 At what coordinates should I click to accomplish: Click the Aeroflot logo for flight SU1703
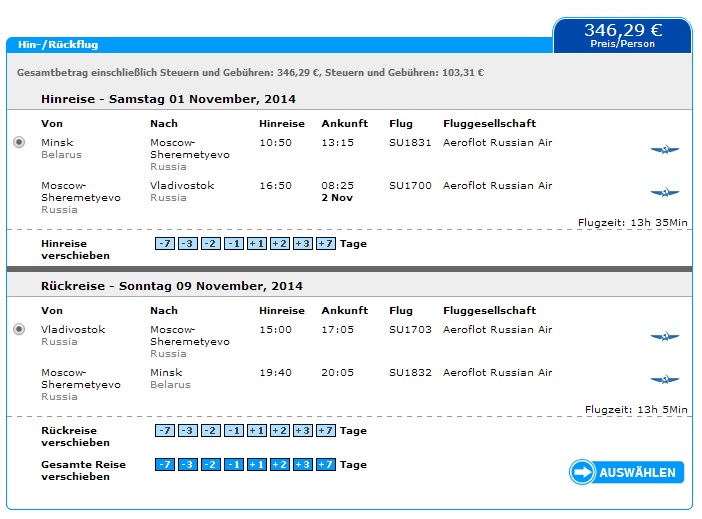(664, 336)
